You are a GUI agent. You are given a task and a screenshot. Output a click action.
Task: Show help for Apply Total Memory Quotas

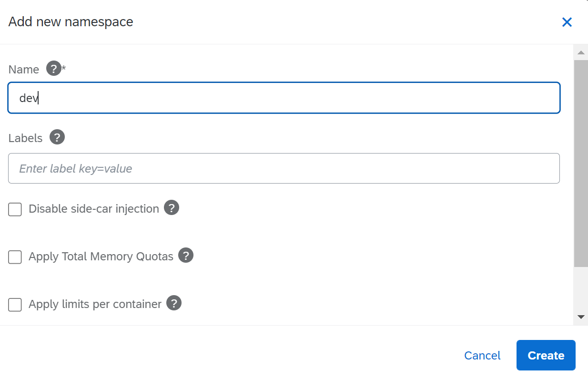pyautogui.click(x=186, y=256)
